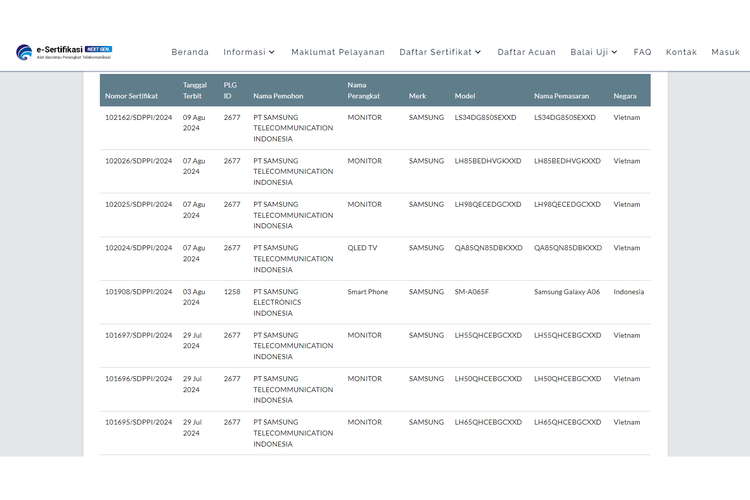Click the Nama Pemohon column header
Viewport: 750px width, 500px height.
pyautogui.click(x=278, y=96)
